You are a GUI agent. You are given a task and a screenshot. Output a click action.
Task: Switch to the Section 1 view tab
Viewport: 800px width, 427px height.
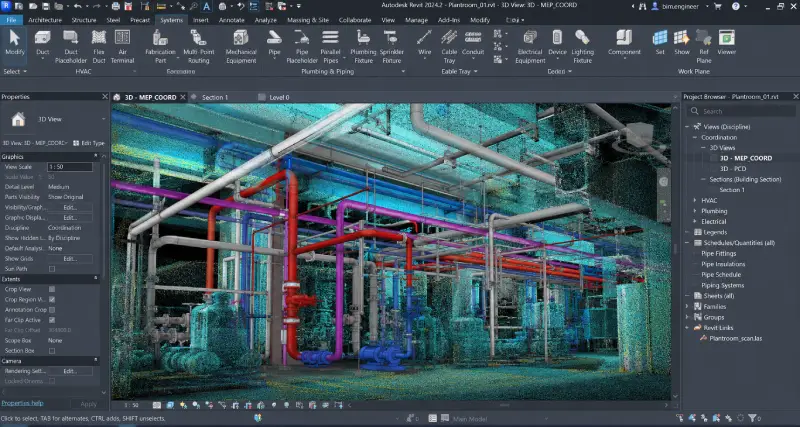pyautogui.click(x=215, y=97)
